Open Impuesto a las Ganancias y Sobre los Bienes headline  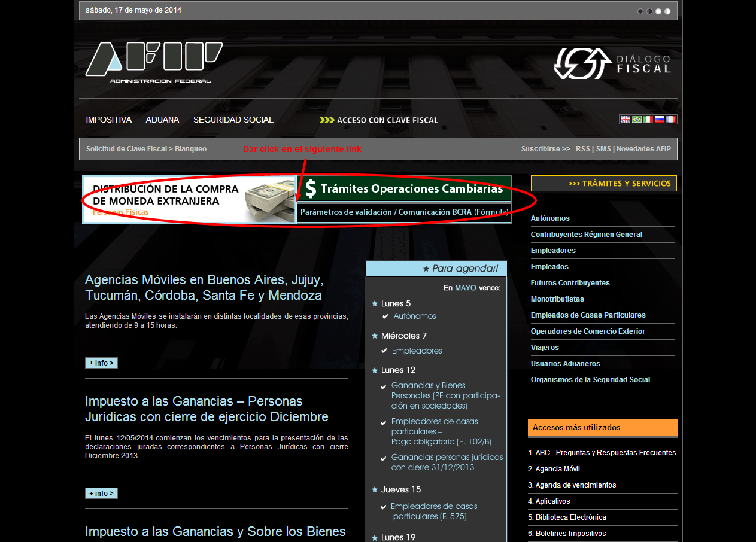[x=215, y=531]
